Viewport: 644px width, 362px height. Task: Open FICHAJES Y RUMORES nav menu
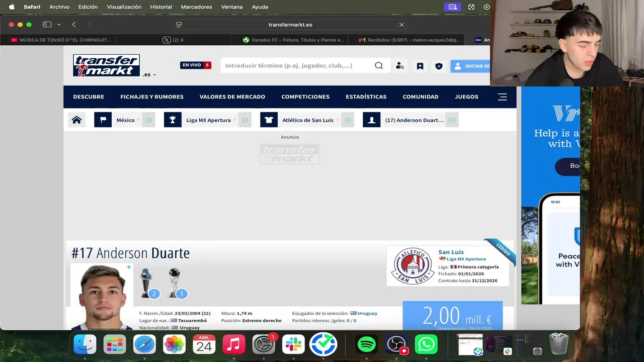(x=152, y=97)
